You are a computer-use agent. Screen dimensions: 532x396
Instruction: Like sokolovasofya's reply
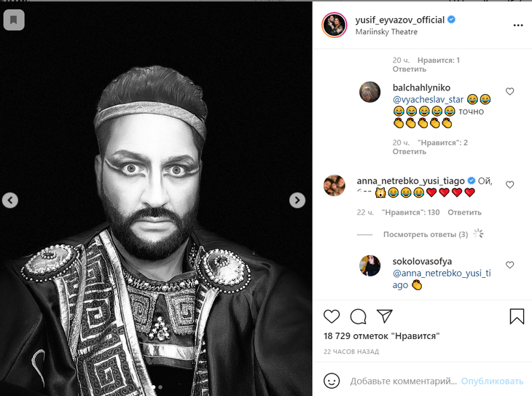click(x=510, y=265)
